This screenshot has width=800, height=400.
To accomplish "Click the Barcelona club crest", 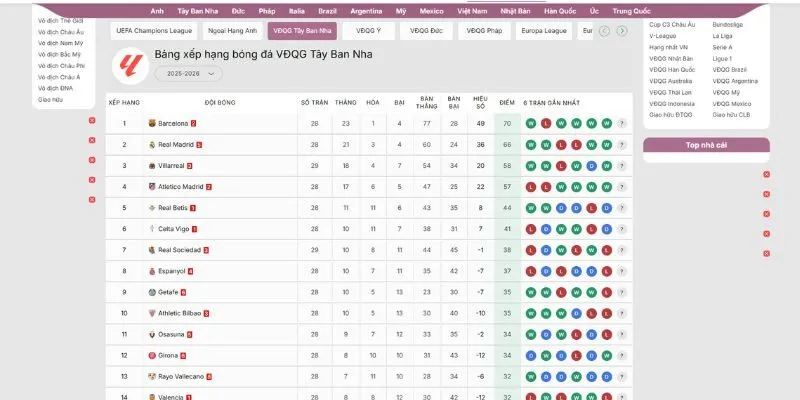I will coord(152,124).
